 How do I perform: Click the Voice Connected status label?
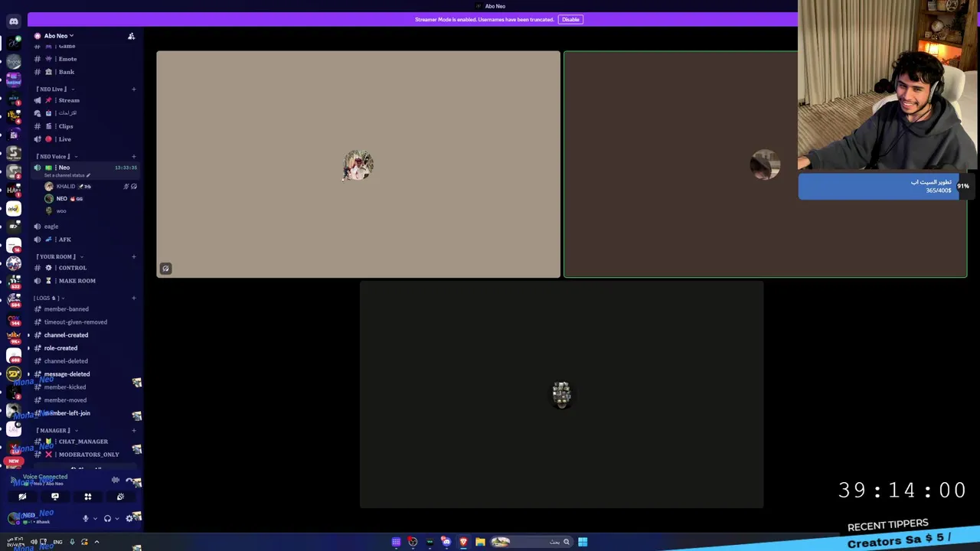point(45,477)
